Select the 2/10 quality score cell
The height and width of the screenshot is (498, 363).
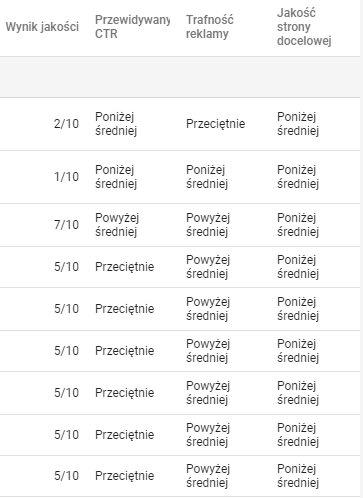tap(66, 124)
